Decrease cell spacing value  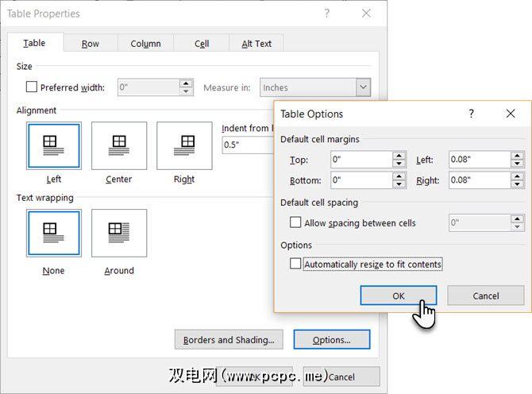coord(517,227)
